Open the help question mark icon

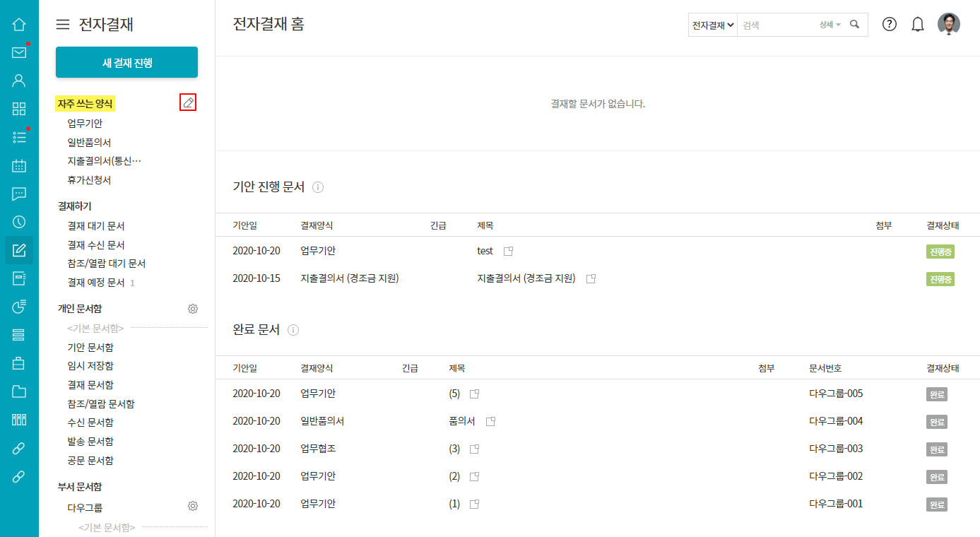pos(890,25)
